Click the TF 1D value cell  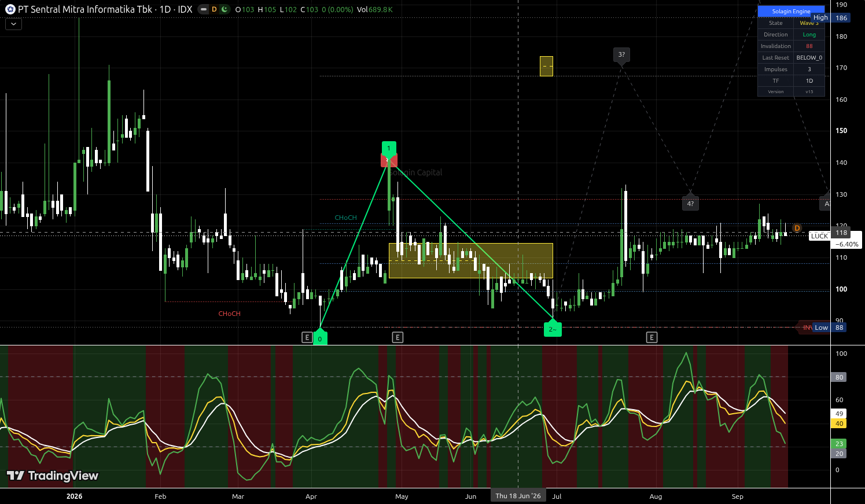click(809, 81)
